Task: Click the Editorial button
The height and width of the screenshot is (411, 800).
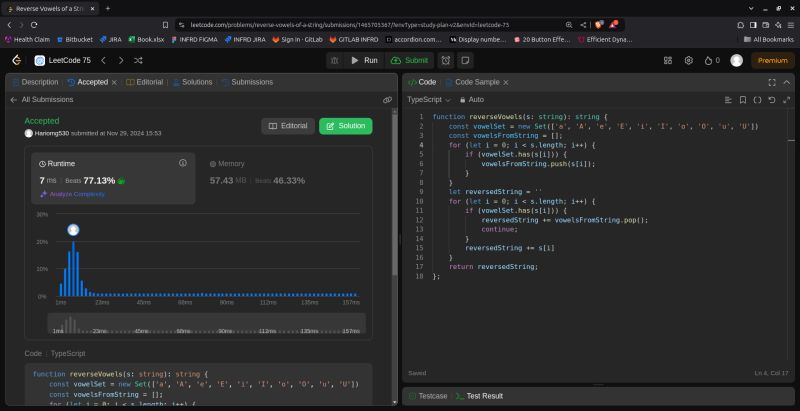Action: (x=288, y=126)
